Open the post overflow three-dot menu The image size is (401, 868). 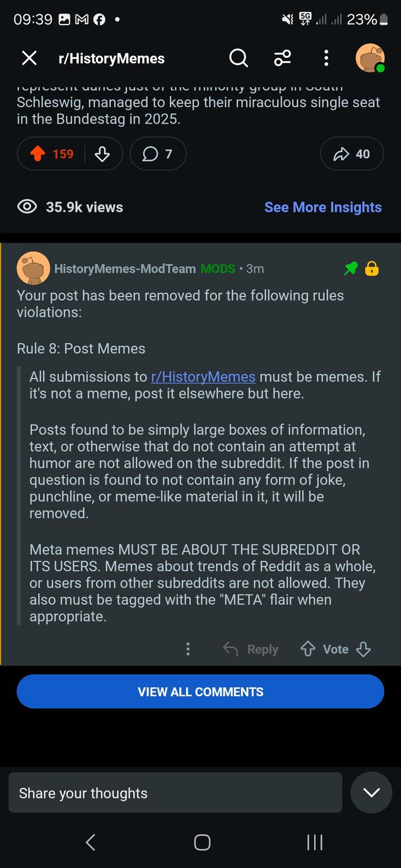tap(326, 58)
